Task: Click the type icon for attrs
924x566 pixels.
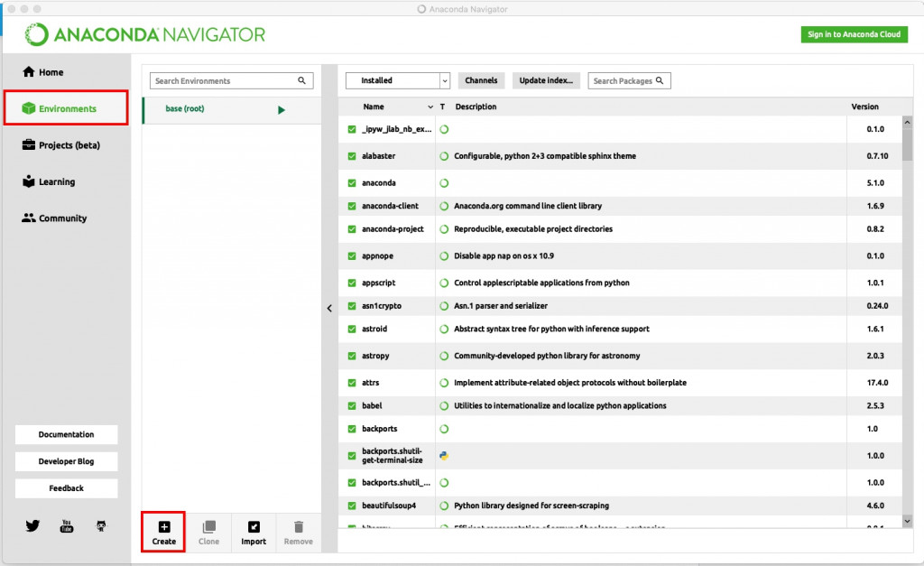Action: (444, 383)
